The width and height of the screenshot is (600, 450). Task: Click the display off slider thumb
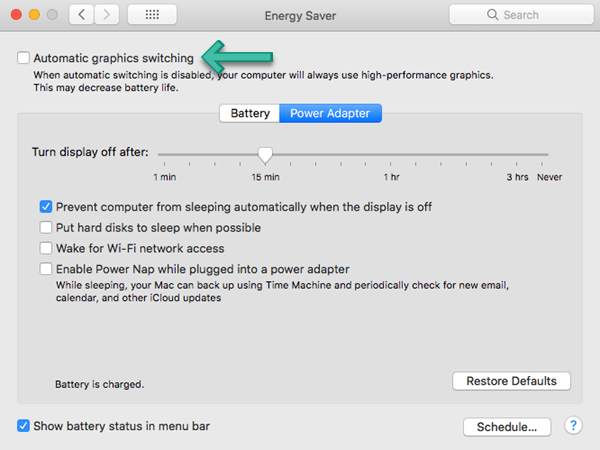click(x=265, y=155)
